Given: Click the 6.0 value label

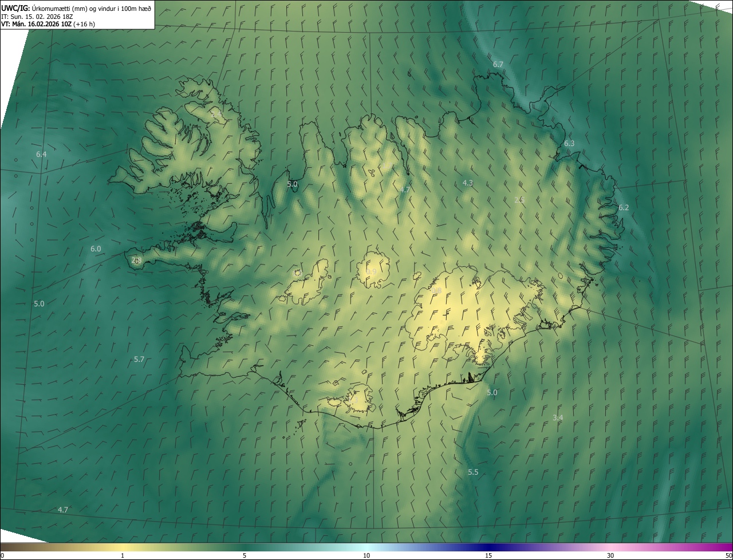Looking at the screenshot, I should 96,249.
